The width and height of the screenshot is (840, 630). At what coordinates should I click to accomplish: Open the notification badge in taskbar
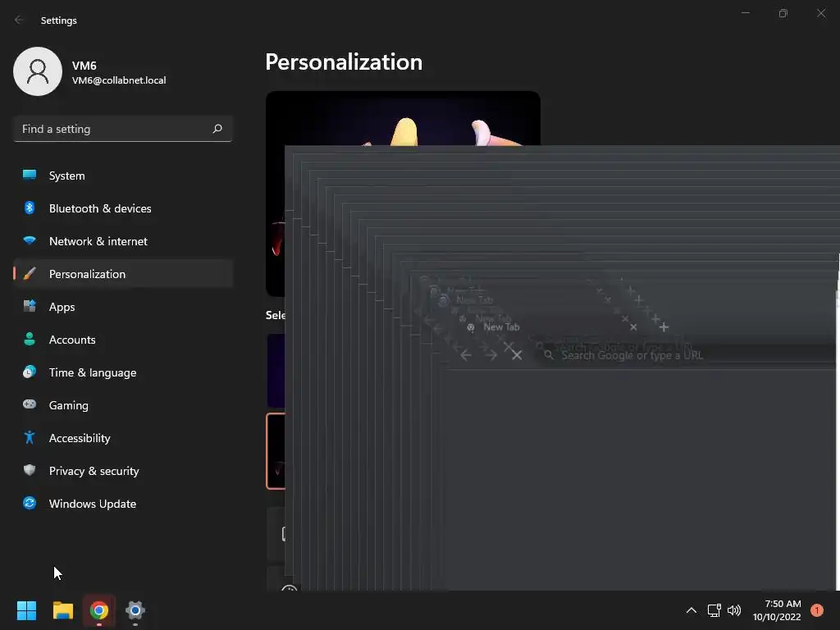(x=817, y=610)
